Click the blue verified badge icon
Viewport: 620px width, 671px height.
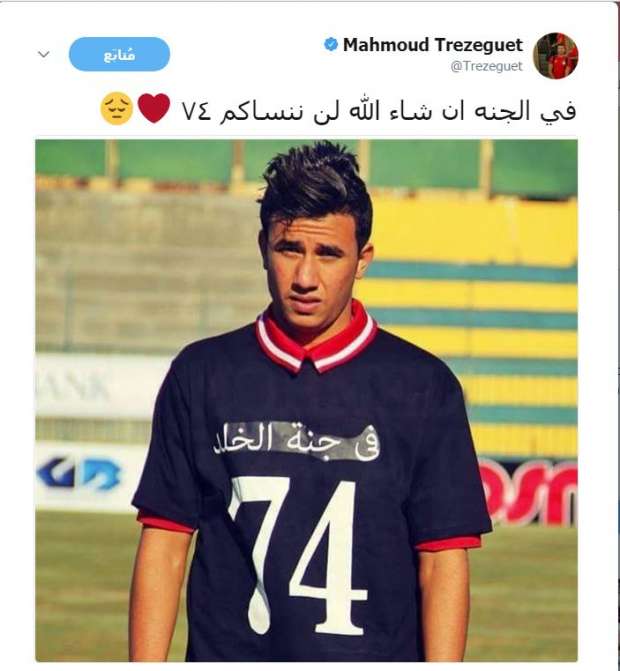[331, 45]
